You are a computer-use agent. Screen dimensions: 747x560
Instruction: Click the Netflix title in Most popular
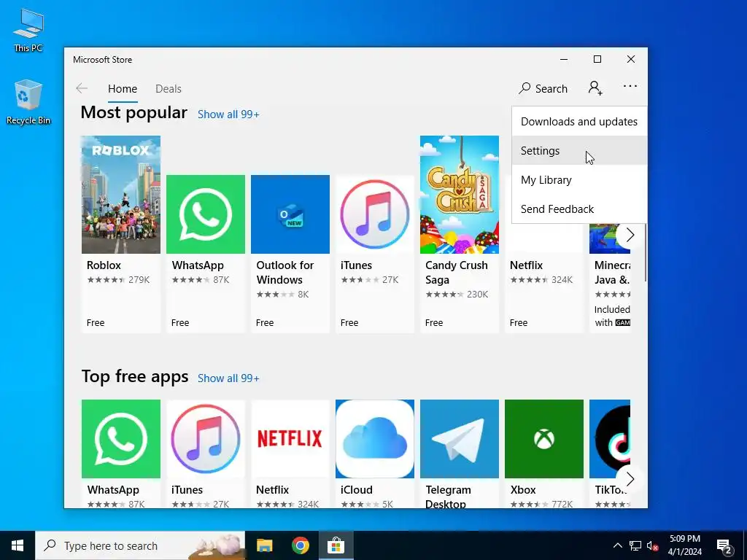tap(526, 265)
